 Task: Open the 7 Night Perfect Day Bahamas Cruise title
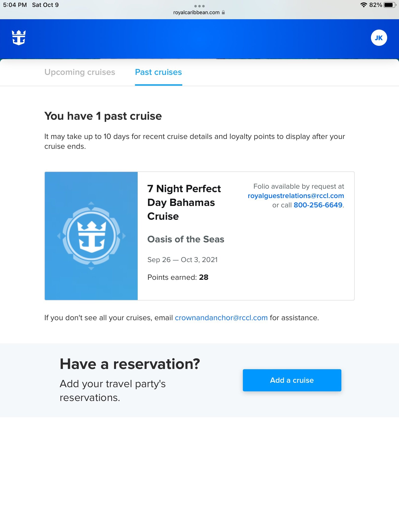(x=184, y=202)
